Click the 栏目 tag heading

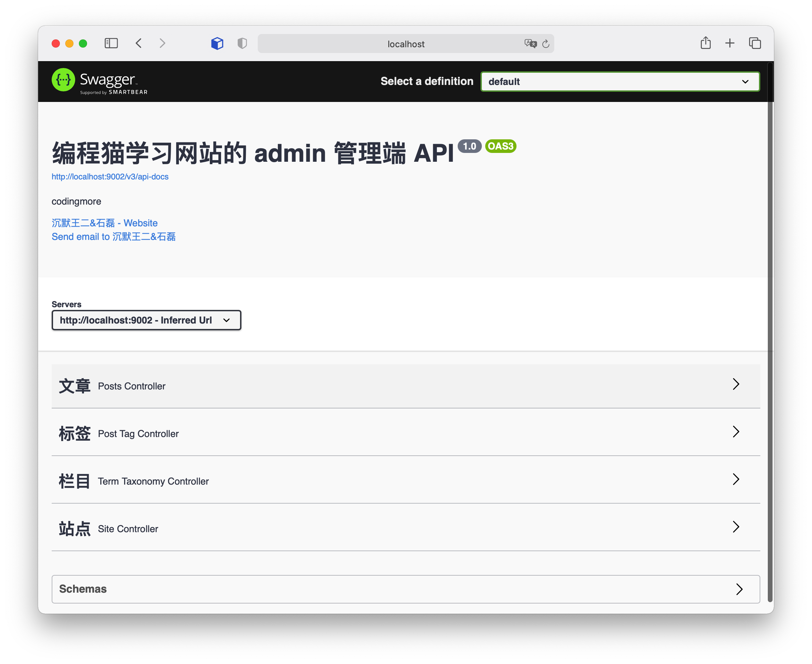pos(74,481)
